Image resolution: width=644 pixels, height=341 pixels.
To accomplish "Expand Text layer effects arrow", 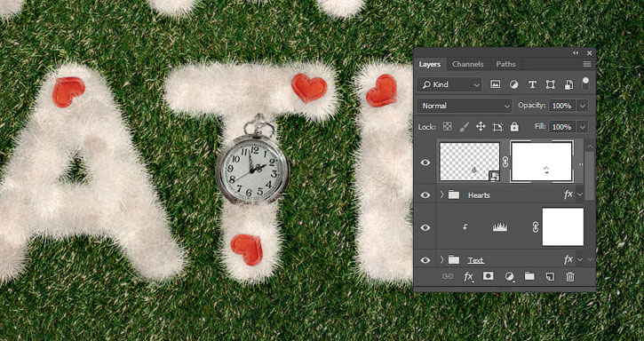I will click(x=580, y=259).
